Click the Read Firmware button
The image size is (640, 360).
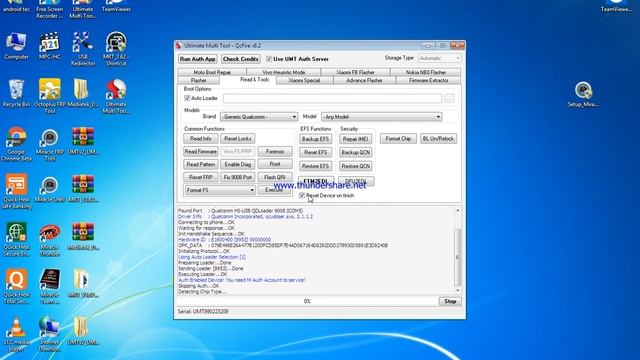click(201, 151)
